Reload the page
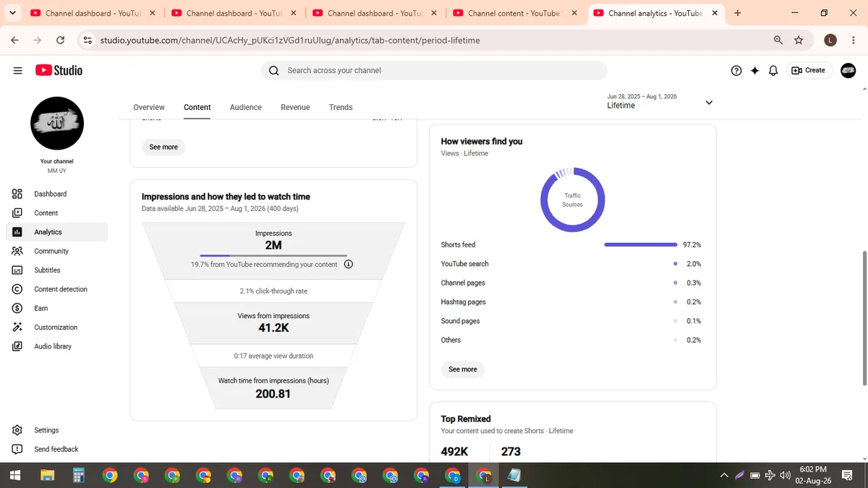The height and width of the screenshot is (488, 868). click(60, 40)
